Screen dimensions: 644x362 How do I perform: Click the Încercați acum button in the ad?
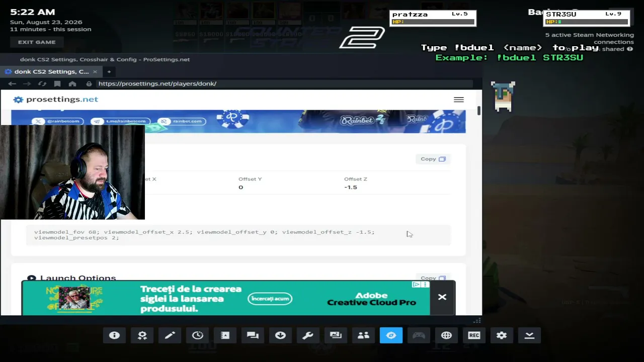pos(270,299)
